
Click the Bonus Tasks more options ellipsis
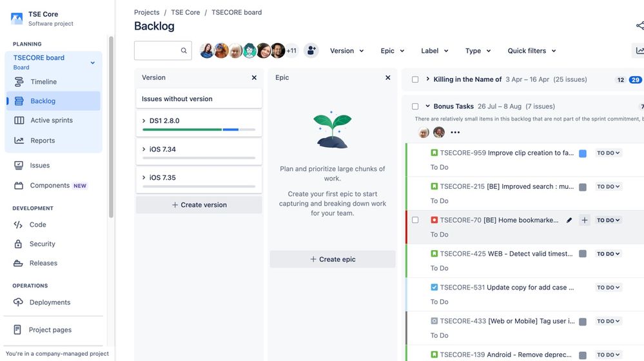tap(455, 132)
